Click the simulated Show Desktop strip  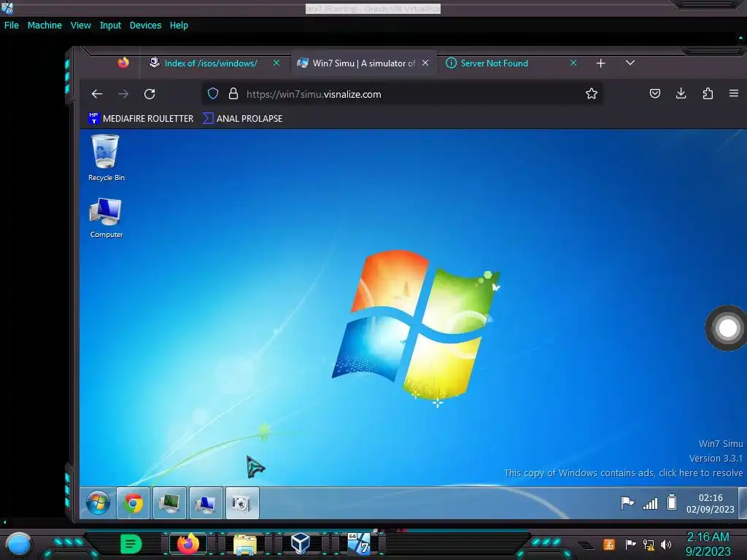[x=742, y=503]
